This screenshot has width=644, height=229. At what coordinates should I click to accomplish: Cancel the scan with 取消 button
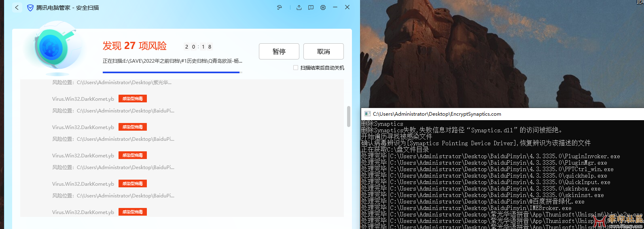[324, 51]
